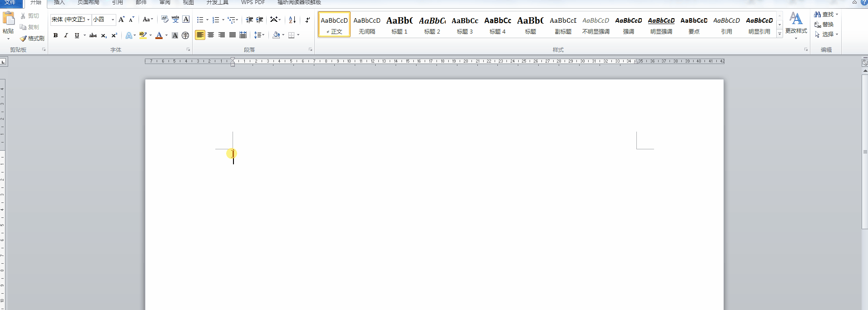
Task: Decrease paragraph indent
Action: pyautogui.click(x=249, y=20)
